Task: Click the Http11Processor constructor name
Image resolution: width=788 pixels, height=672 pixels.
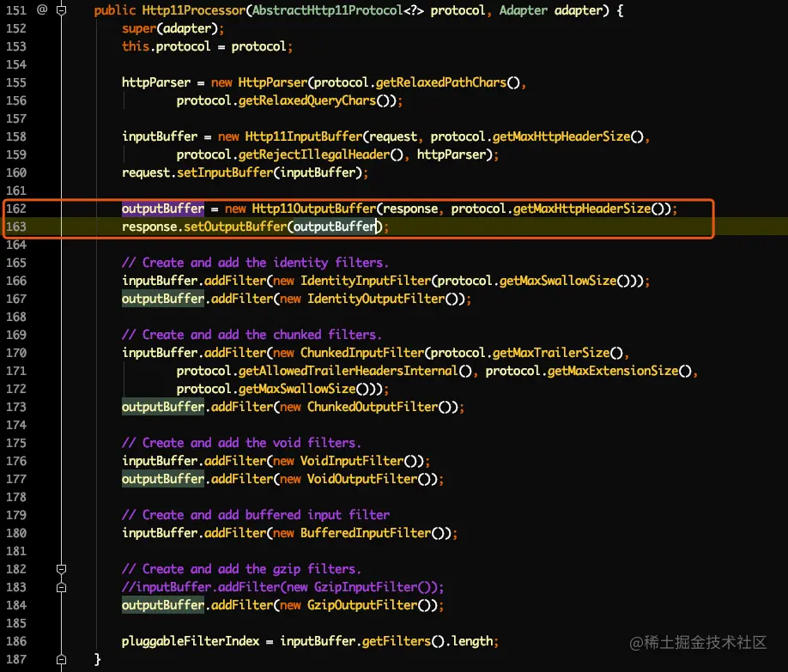Action: pyautogui.click(x=194, y=10)
